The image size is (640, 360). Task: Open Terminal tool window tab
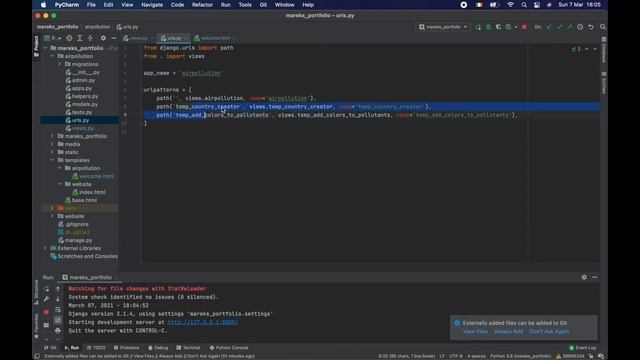point(188,348)
